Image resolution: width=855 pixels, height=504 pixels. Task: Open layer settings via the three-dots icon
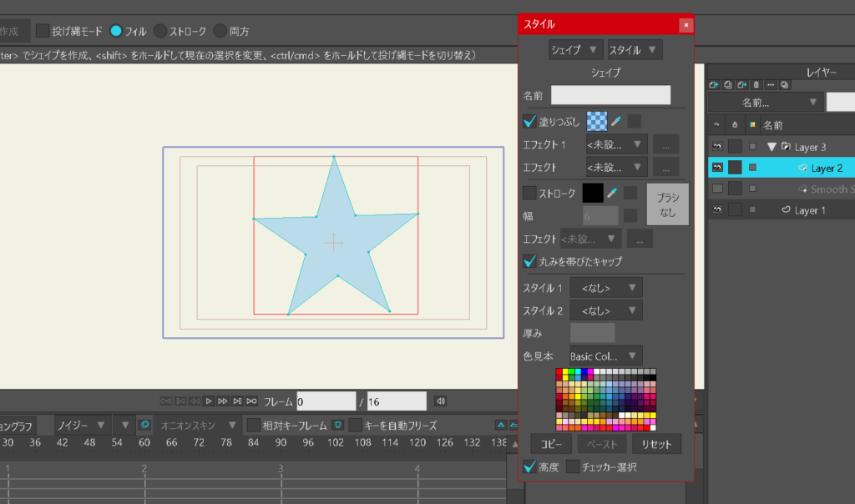tap(769, 84)
